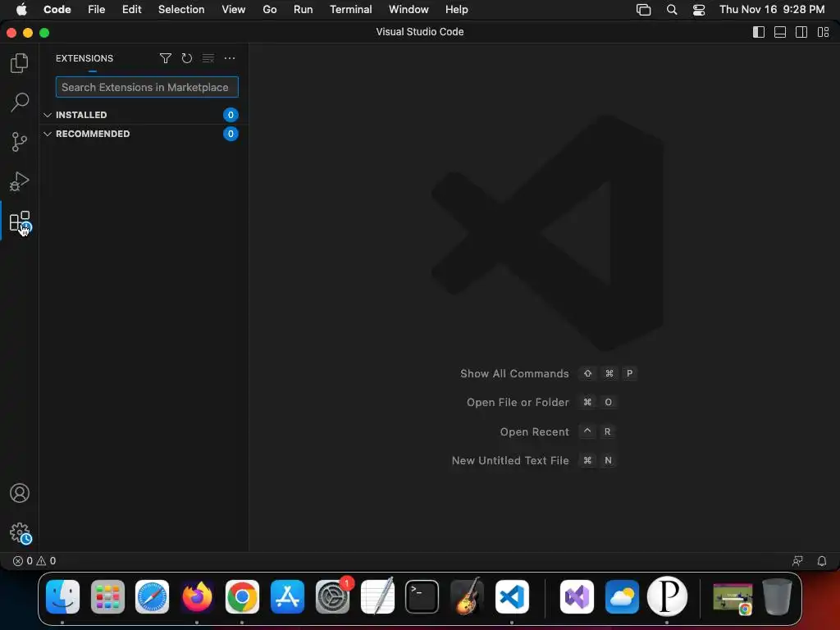Clear extensions search results icon

(x=208, y=58)
